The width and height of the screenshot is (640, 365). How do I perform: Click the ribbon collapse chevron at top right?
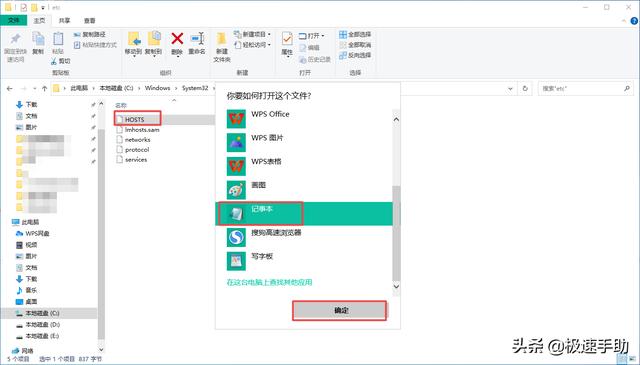[x=624, y=20]
